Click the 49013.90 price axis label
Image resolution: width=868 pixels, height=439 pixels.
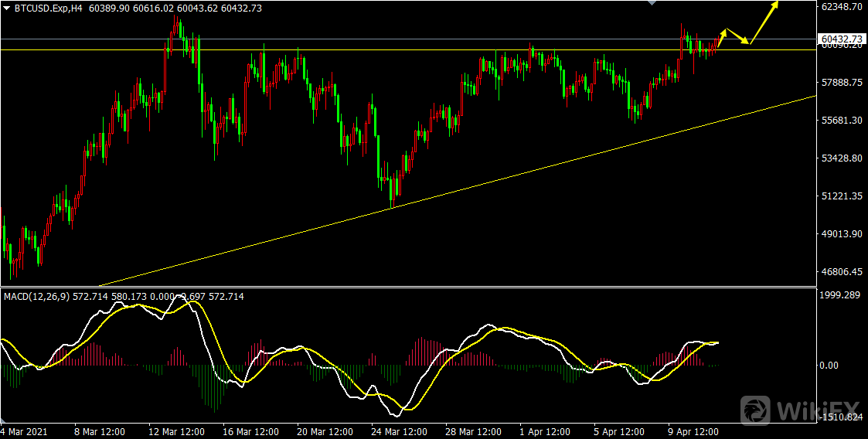(x=842, y=233)
